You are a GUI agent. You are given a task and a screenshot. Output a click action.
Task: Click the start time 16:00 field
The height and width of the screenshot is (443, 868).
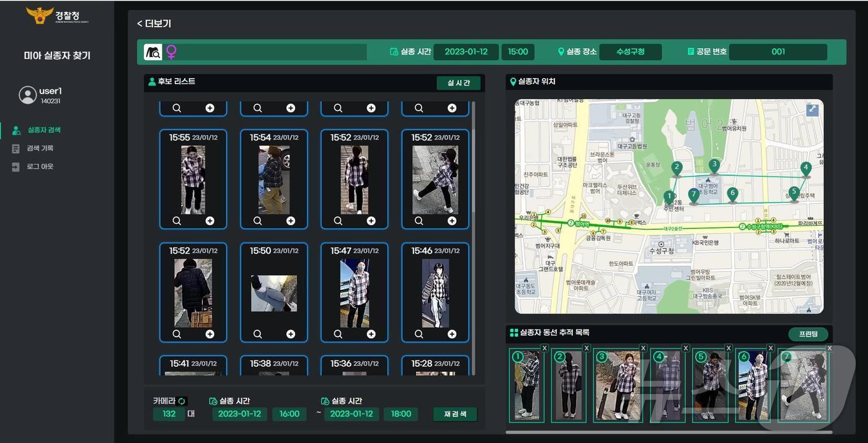(289, 414)
